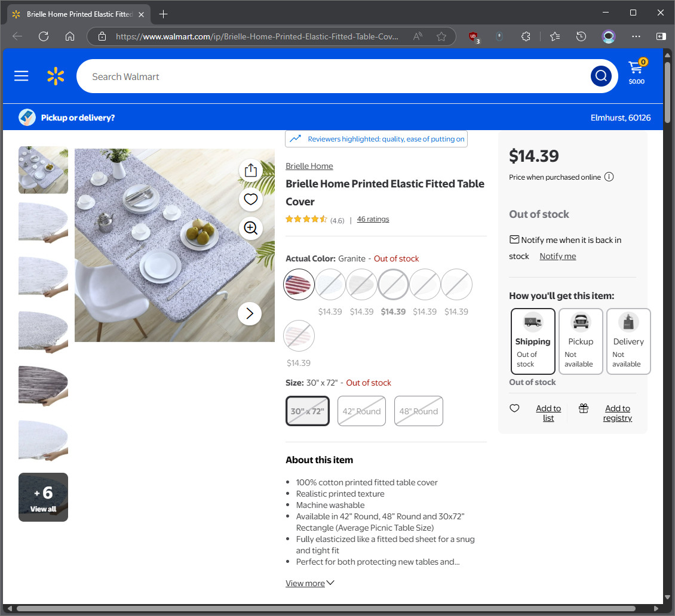The height and width of the screenshot is (616, 675).
Task: Click the Read aloud icon in the address bar
Action: [x=417, y=36]
